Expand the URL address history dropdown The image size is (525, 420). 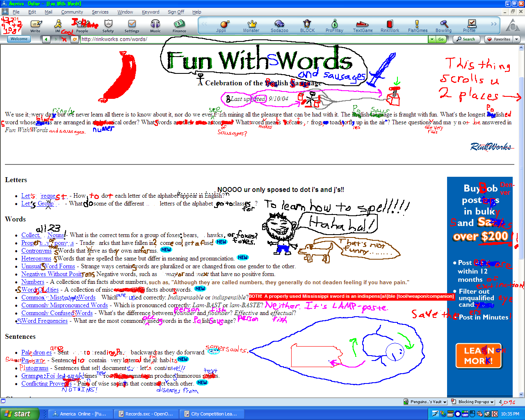[x=431, y=39]
